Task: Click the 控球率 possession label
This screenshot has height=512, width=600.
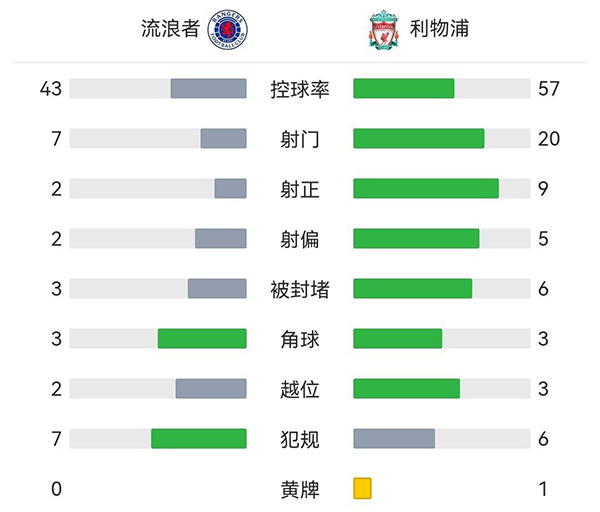Action: [300, 89]
